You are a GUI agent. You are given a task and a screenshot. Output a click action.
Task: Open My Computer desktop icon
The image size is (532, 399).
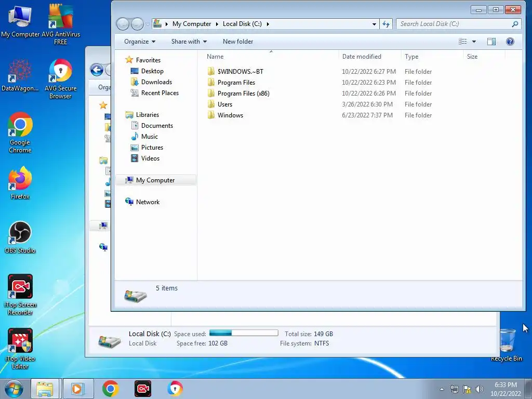(20, 21)
